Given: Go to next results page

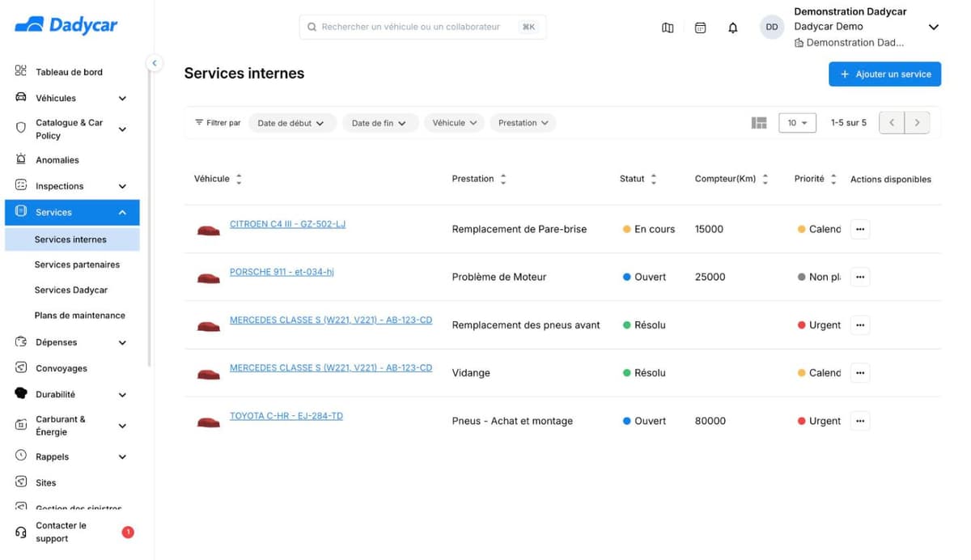Looking at the screenshot, I should coord(917,123).
